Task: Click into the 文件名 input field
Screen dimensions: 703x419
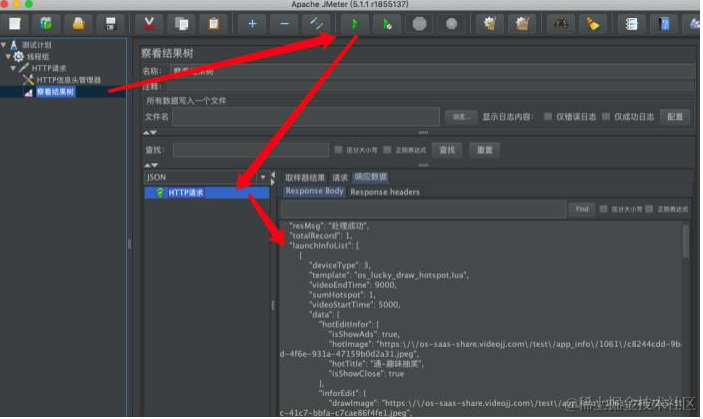Action: pyautogui.click(x=306, y=117)
